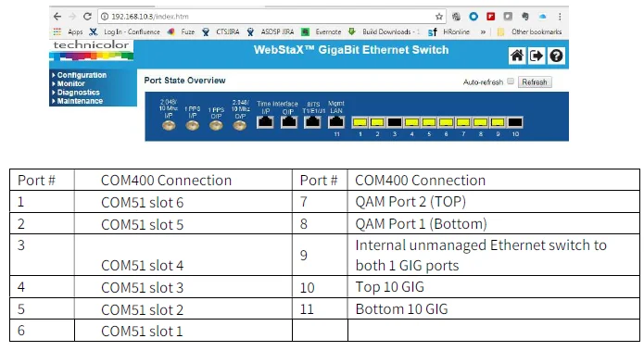Screen dimensions: 644x351
Task: Open the Chrome three-dot menu
Action: 560,17
